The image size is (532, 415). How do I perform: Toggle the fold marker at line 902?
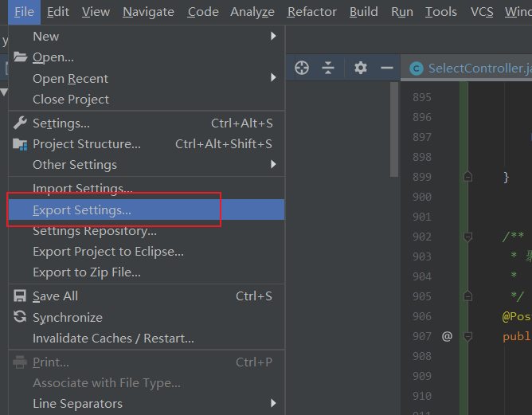tap(467, 237)
